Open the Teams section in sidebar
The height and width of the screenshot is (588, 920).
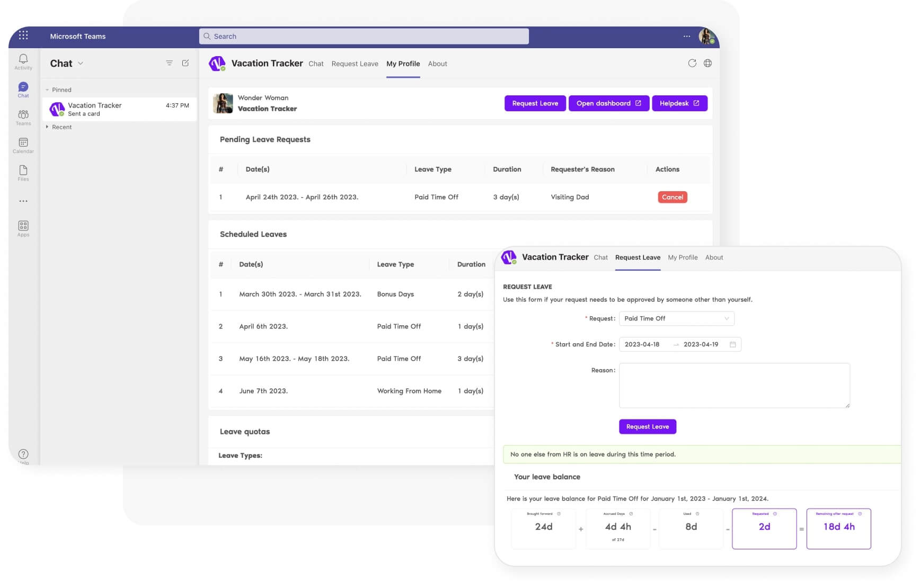23,118
